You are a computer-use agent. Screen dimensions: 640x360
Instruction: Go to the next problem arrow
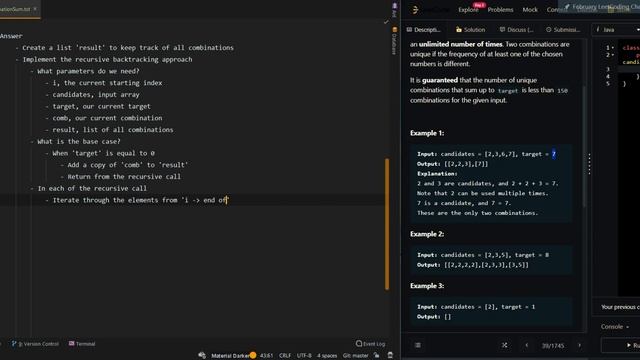click(579, 345)
